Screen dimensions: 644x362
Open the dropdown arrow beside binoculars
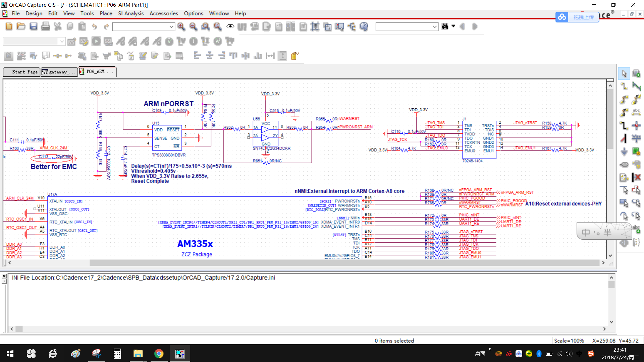(x=453, y=26)
